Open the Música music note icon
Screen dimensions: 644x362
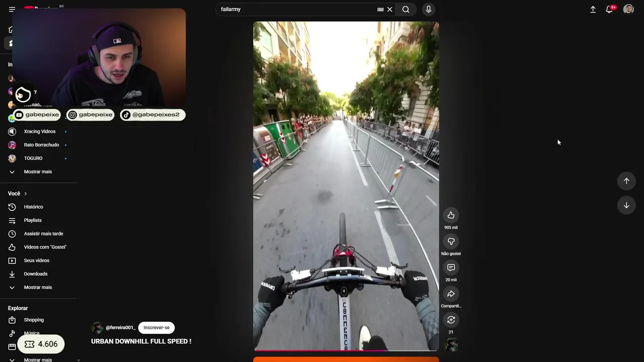pyautogui.click(x=12, y=333)
